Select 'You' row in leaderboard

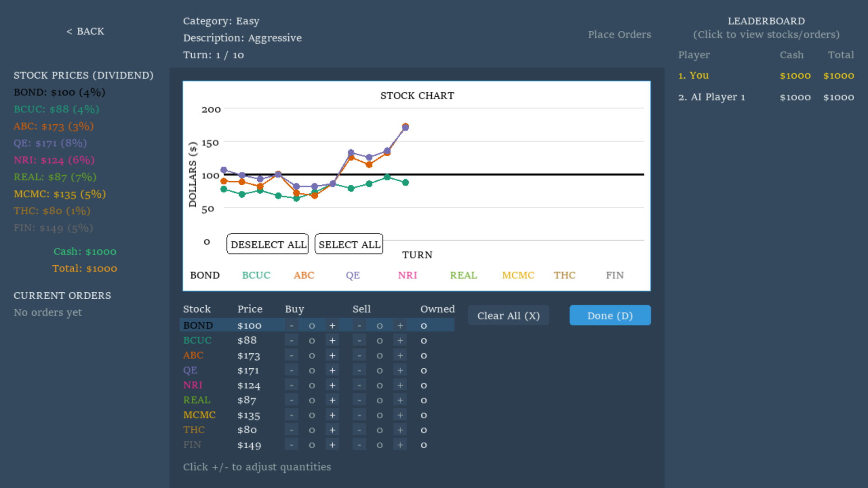[x=766, y=75]
